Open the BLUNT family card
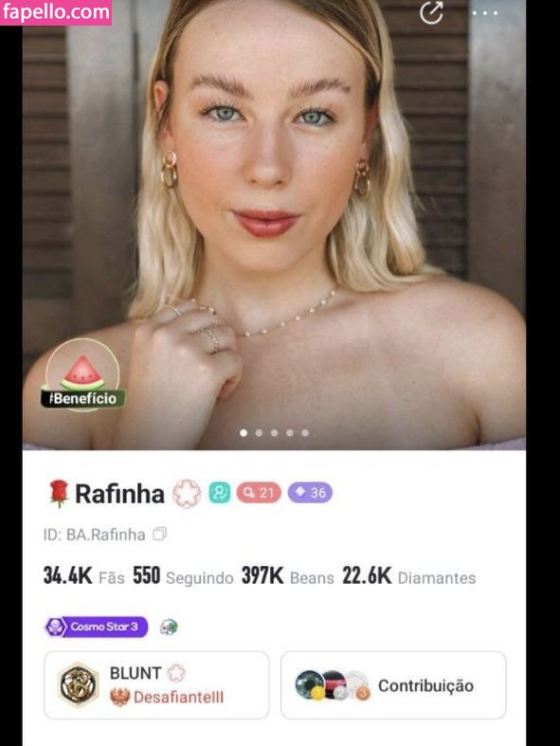 coord(156,685)
